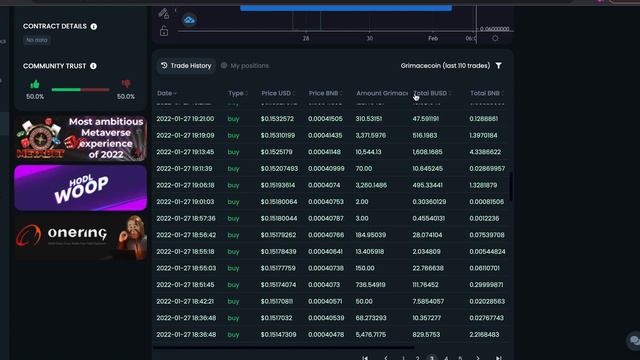Click price $0.15147309 cell
The height and width of the screenshot is (360, 640).
pyautogui.click(x=278, y=335)
